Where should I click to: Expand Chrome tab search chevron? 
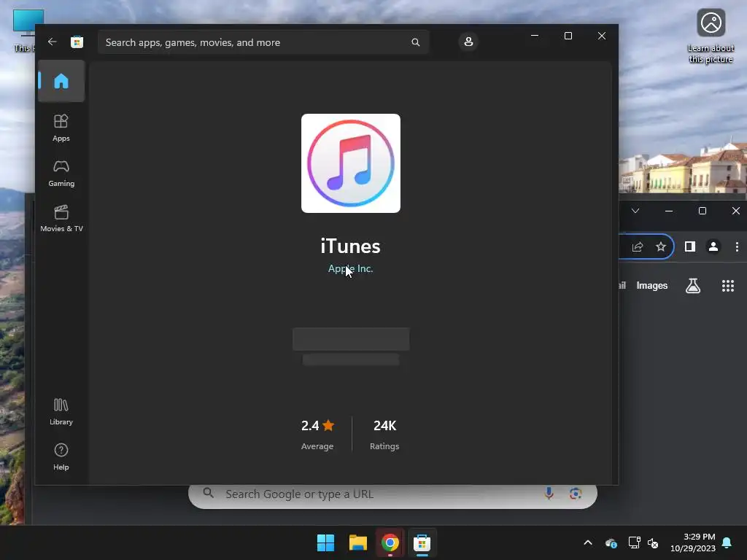click(x=635, y=211)
